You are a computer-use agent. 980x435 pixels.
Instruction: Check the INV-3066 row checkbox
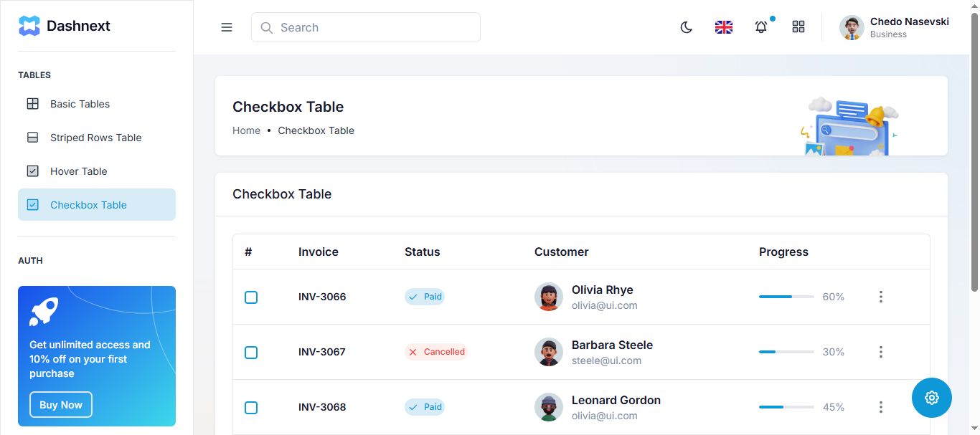(x=251, y=297)
